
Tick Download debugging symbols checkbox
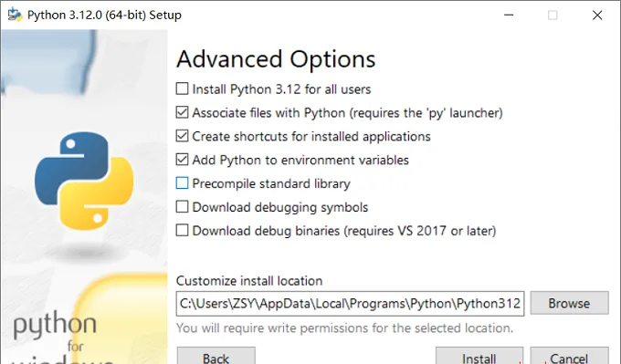[x=182, y=206]
